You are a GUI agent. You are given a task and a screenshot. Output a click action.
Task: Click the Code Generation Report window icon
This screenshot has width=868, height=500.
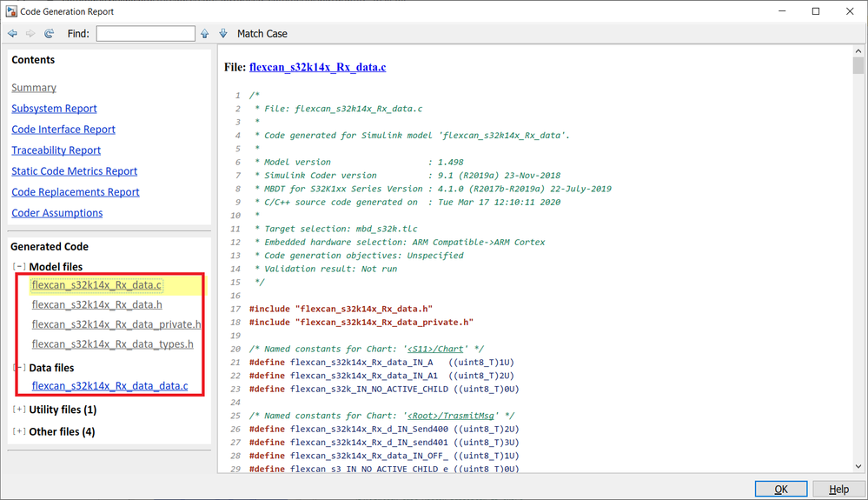click(x=11, y=11)
